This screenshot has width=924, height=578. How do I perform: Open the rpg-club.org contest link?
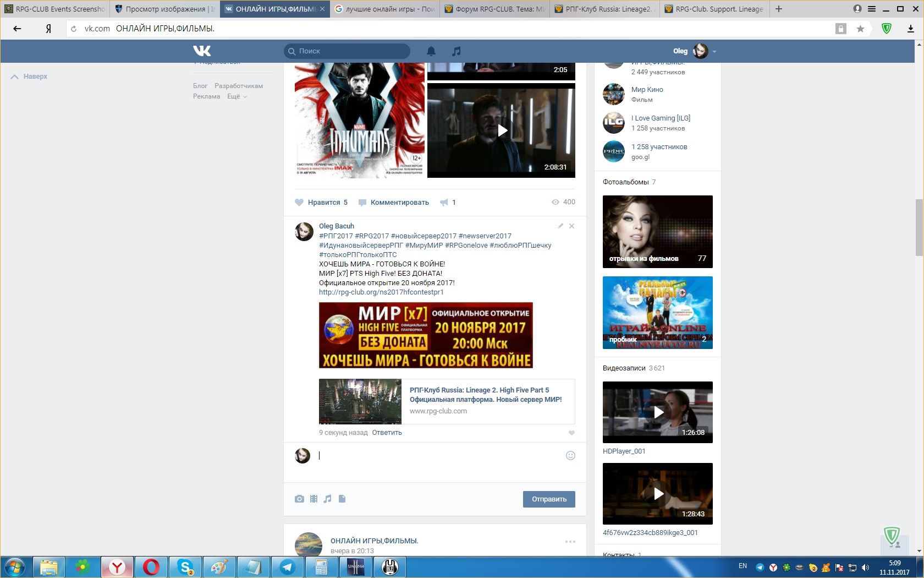coord(381,292)
